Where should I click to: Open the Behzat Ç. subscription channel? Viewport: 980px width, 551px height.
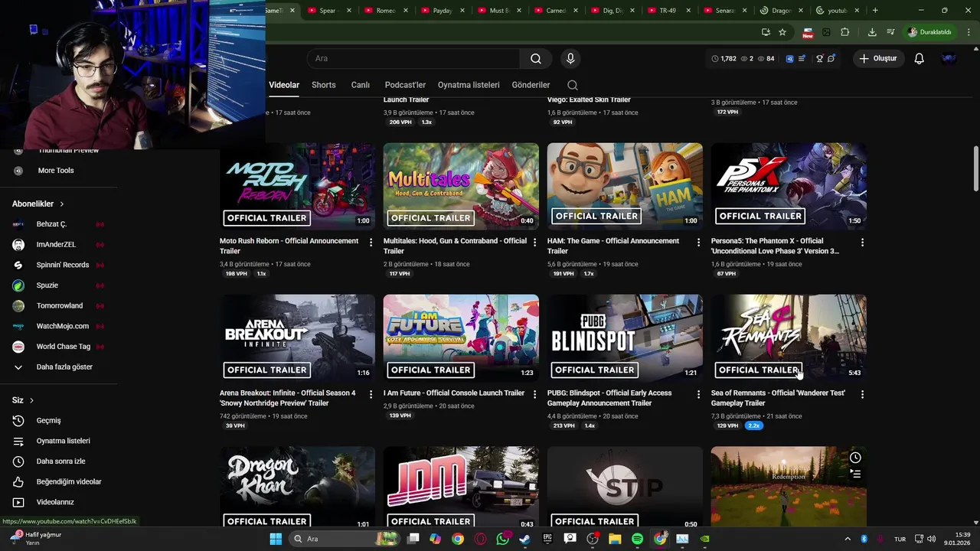[x=51, y=224]
